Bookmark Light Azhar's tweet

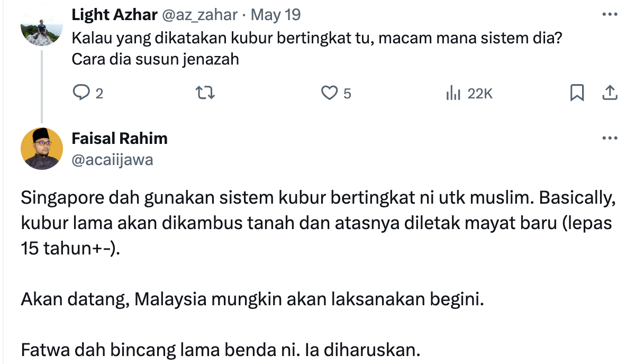(x=577, y=93)
